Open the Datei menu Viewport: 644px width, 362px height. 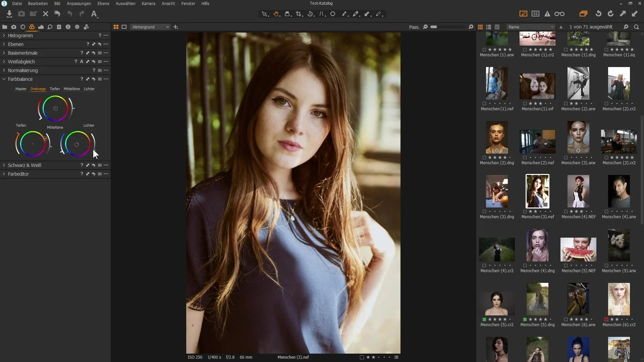[17, 3]
